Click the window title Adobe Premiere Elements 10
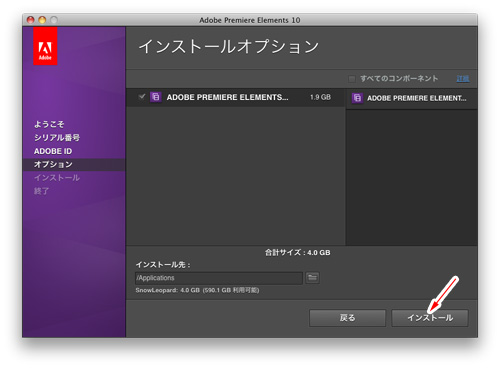 coord(250,20)
